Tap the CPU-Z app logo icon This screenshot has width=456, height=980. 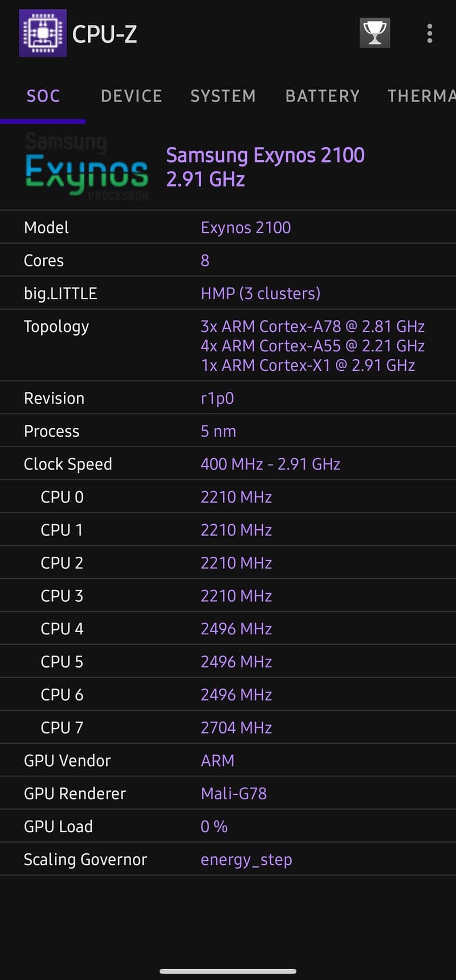point(43,33)
